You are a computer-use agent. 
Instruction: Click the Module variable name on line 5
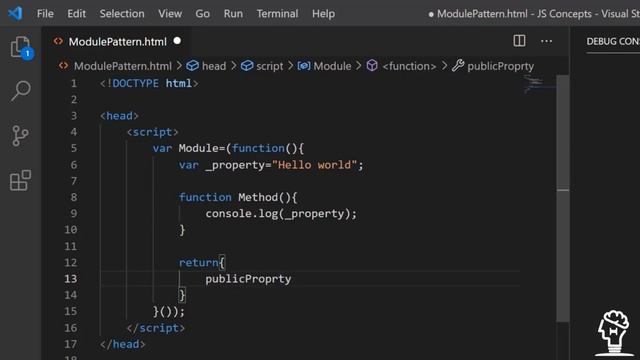[x=198, y=148]
